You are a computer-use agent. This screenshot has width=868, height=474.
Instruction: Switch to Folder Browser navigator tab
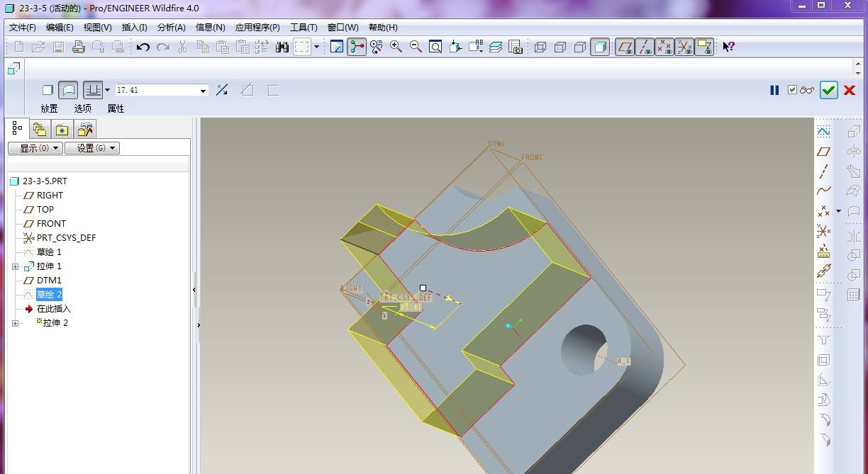click(40, 130)
